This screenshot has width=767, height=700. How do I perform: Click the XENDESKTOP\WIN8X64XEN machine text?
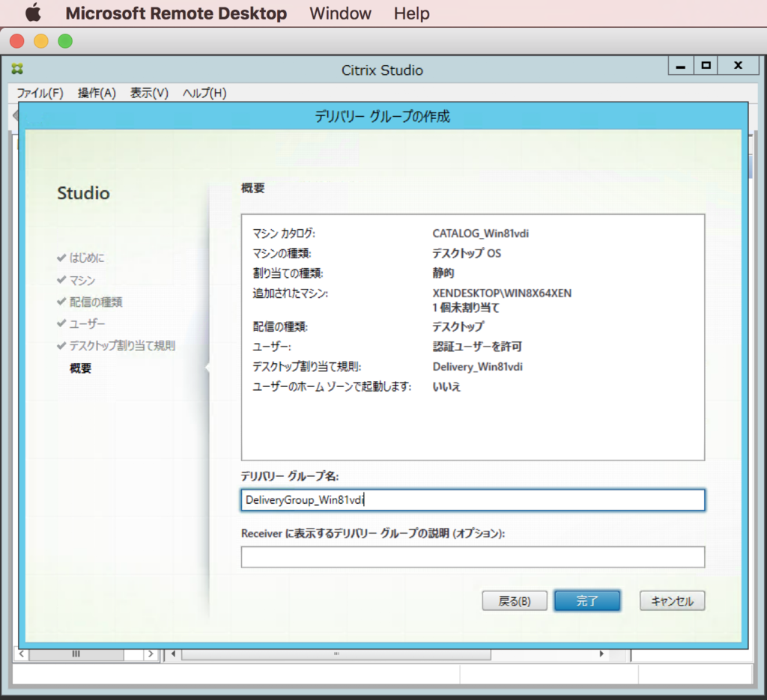502,293
